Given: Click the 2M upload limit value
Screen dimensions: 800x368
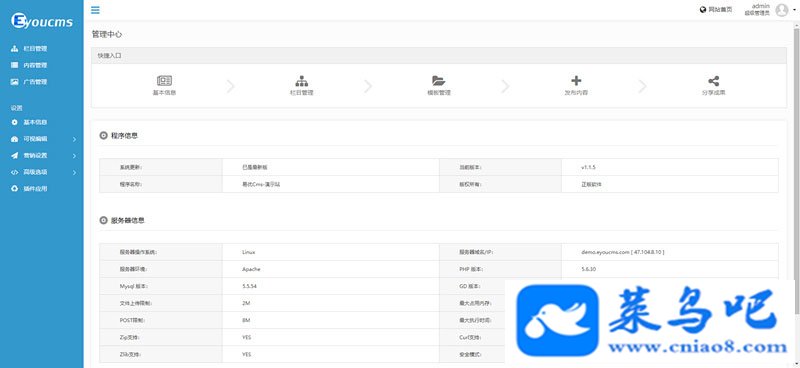Looking at the screenshot, I should [246, 303].
